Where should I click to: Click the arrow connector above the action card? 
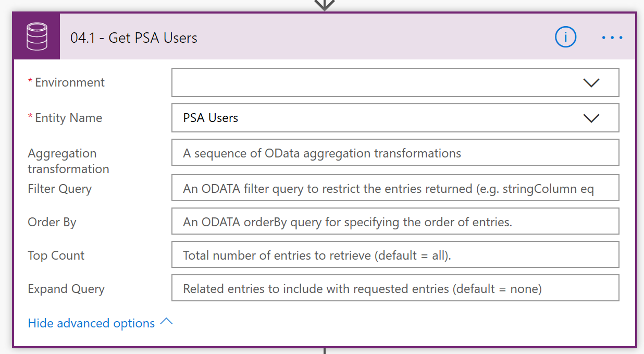[x=325, y=5]
